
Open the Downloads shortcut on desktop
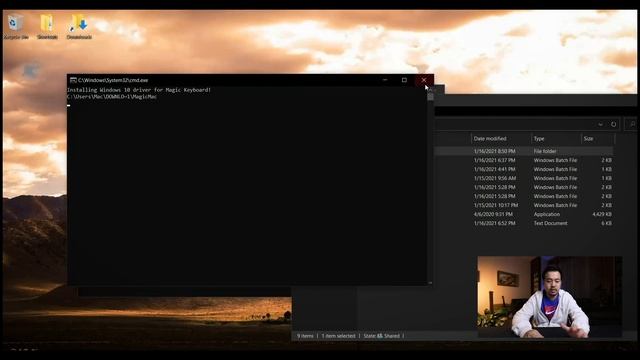point(79,26)
